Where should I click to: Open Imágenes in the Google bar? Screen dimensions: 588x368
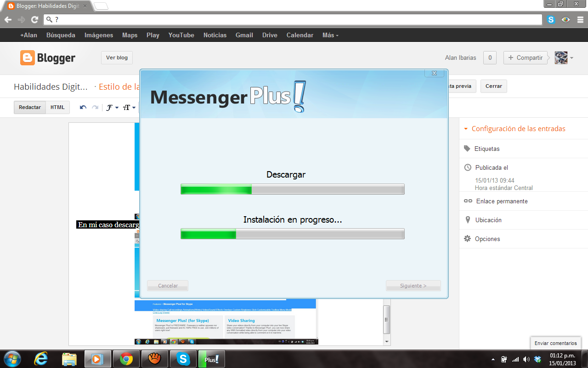coord(99,35)
